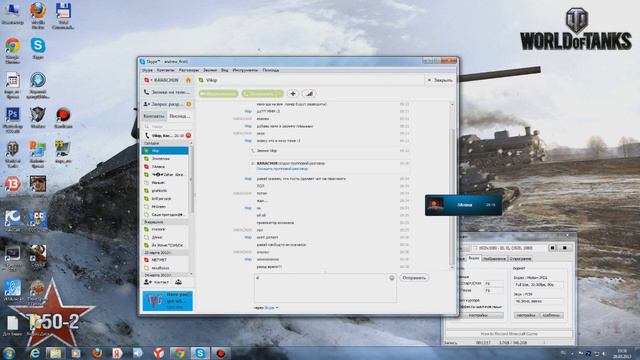
Task: Open the Photoshop desktop shortcut
Action: [x=13, y=120]
